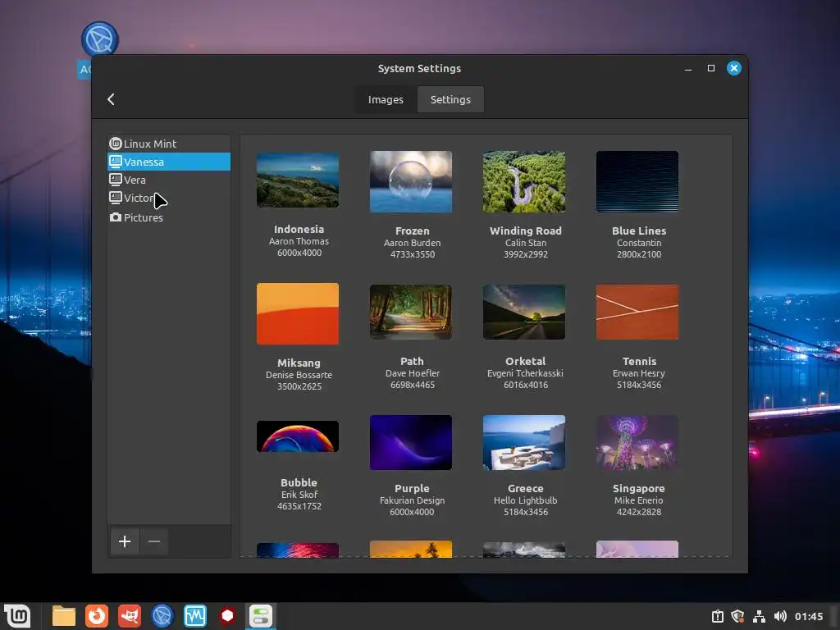Go back using the left arrow button
The image size is (840, 630).
(x=111, y=99)
